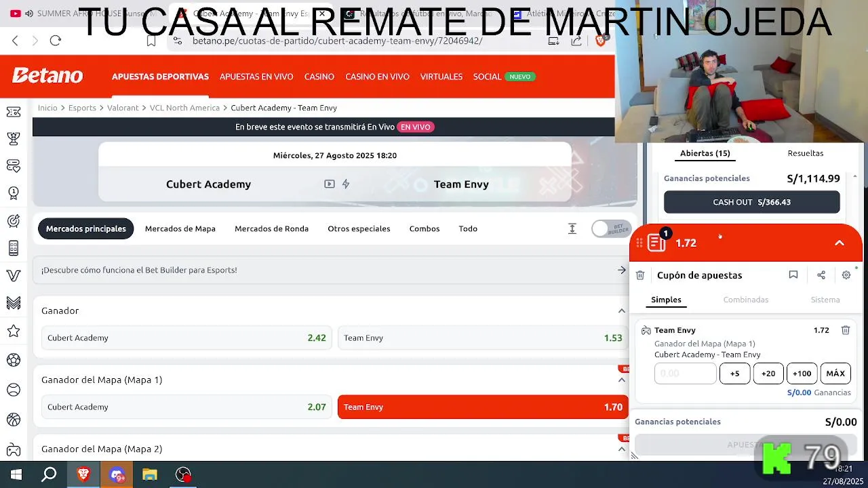
Task: Bet on Team Envy winner 1.53
Action: (483, 338)
